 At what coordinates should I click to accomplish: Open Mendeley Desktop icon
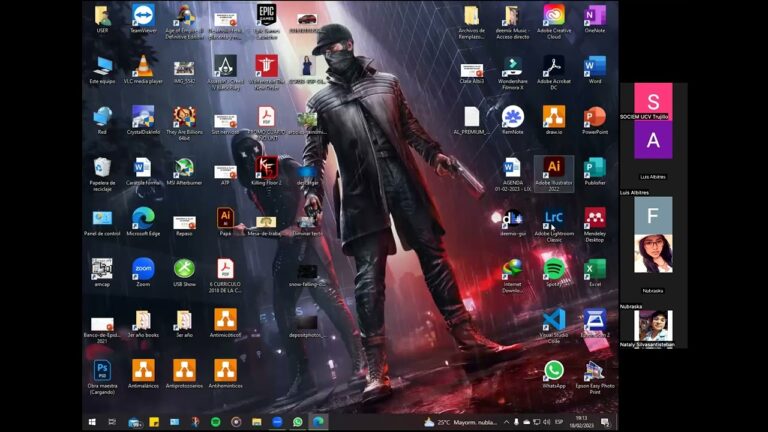point(595,224)
